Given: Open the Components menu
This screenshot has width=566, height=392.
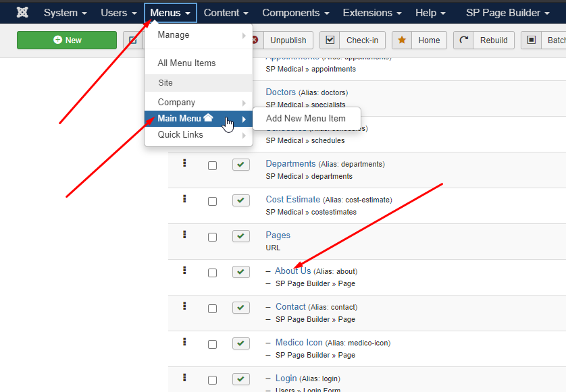Looking at the screenshot, I should pos(295,13).
